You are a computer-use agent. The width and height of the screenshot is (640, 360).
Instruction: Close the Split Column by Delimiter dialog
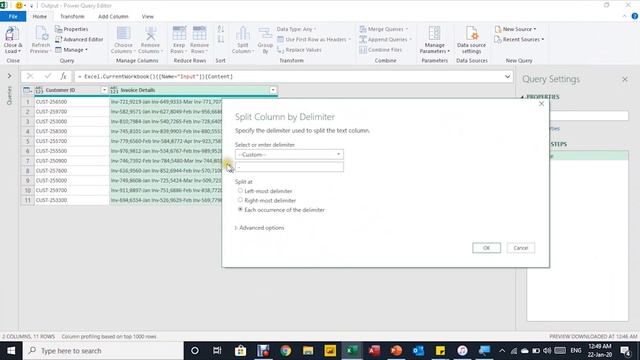[541, 104]
